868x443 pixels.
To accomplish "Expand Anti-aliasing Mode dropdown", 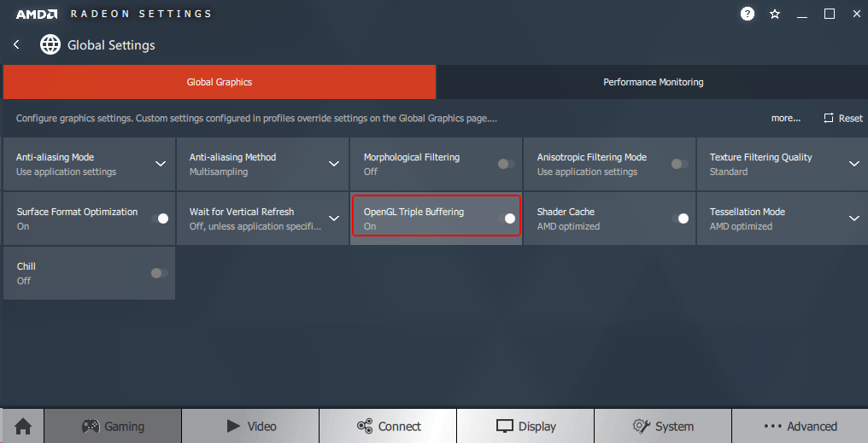I will click(160, 164).
